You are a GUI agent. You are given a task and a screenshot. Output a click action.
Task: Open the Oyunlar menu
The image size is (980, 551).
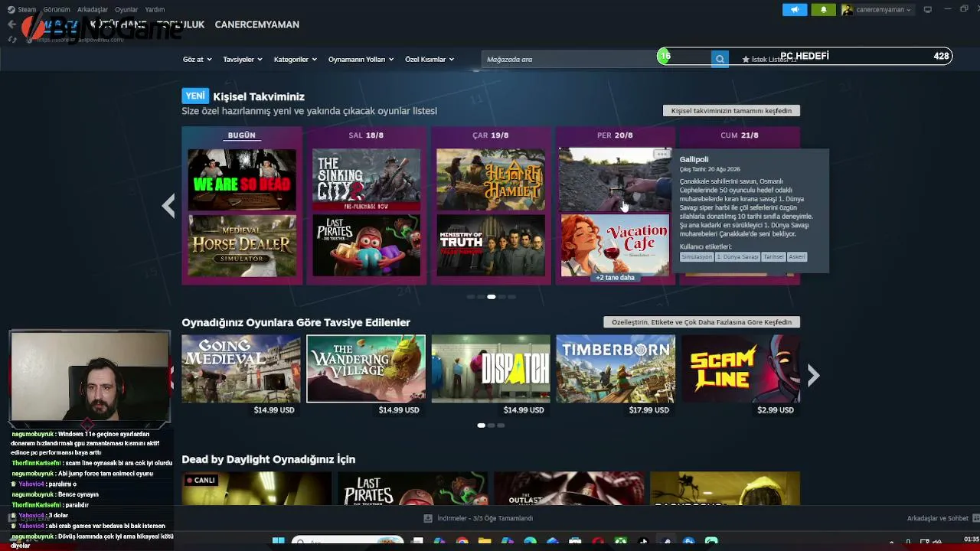126,10
